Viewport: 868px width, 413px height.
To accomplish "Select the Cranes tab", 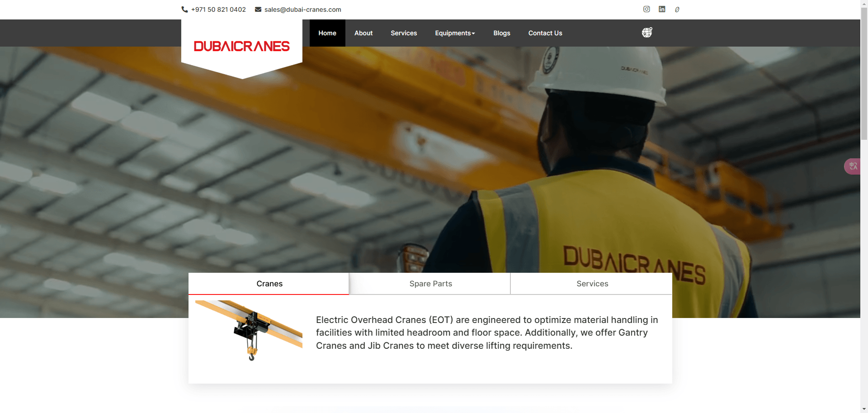I will point(269,284).
